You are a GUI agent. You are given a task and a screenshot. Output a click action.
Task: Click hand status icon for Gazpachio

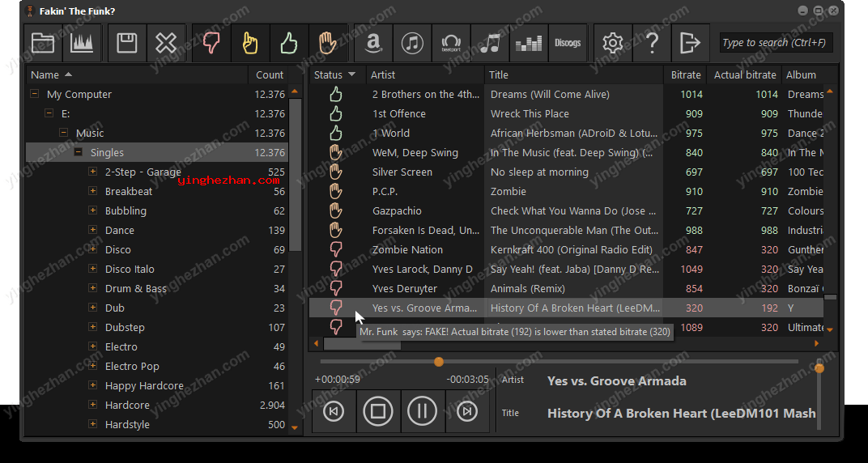pos(336,210)
